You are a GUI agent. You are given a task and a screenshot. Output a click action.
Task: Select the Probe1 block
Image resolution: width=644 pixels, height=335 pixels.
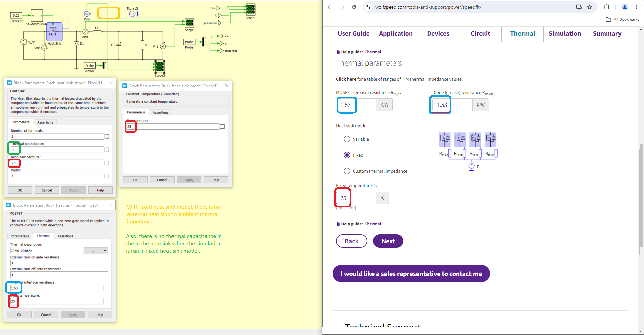(90, 66)
